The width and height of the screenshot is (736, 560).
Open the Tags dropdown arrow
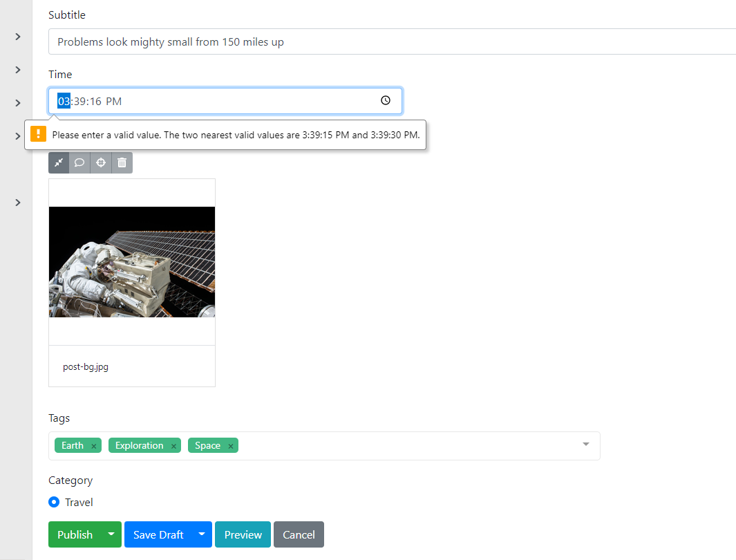[586, 444]
